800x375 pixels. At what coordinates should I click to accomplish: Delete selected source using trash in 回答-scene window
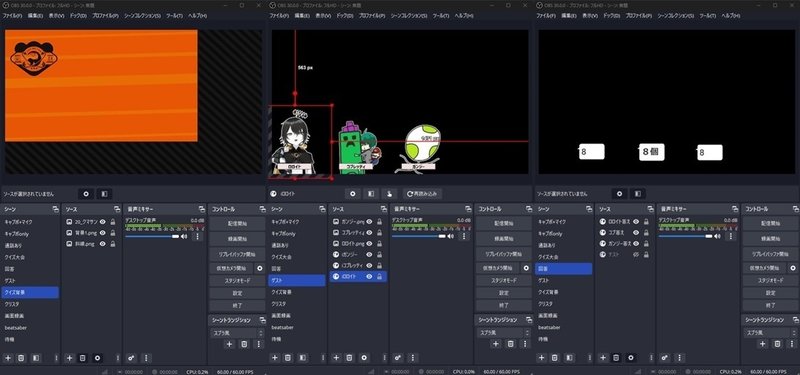click(616, 358)
